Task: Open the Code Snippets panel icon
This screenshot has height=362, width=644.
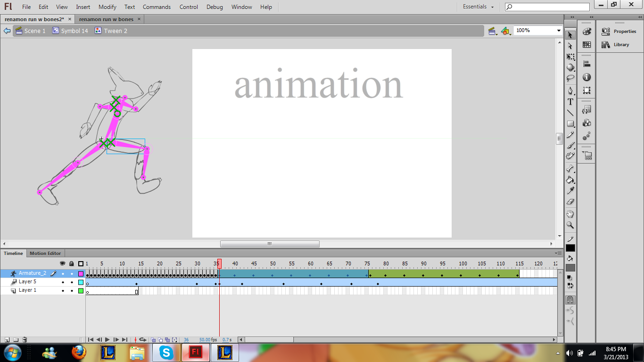Action: pos(586,110)
